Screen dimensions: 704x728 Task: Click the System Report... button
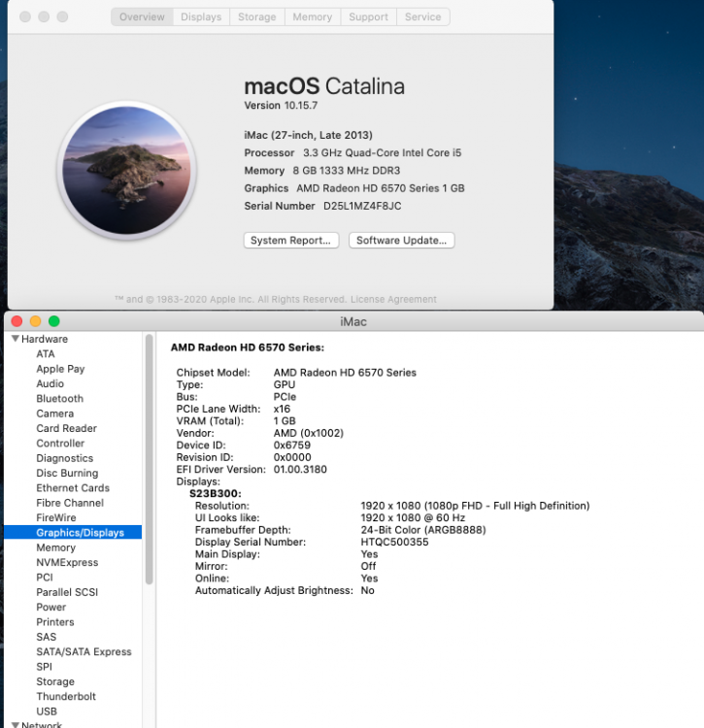click(x=291, y=241)
